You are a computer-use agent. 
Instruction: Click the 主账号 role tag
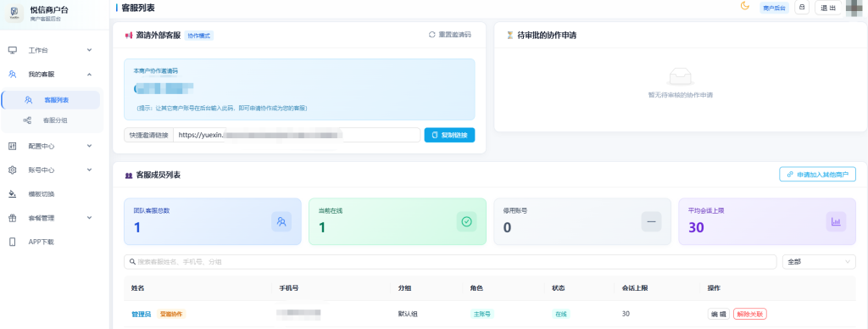[x=481, y=314]
